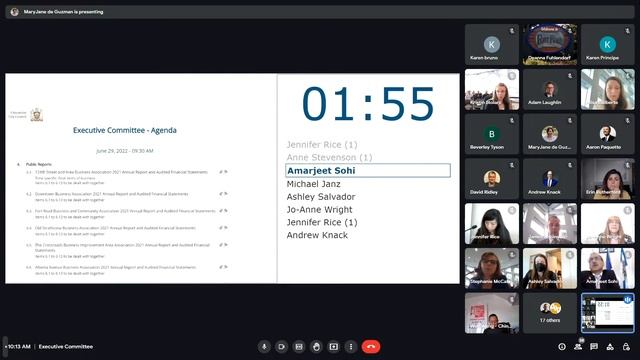Open host controls lock icon
Viewport: 640px width, 360px height.
click(626, 347)
